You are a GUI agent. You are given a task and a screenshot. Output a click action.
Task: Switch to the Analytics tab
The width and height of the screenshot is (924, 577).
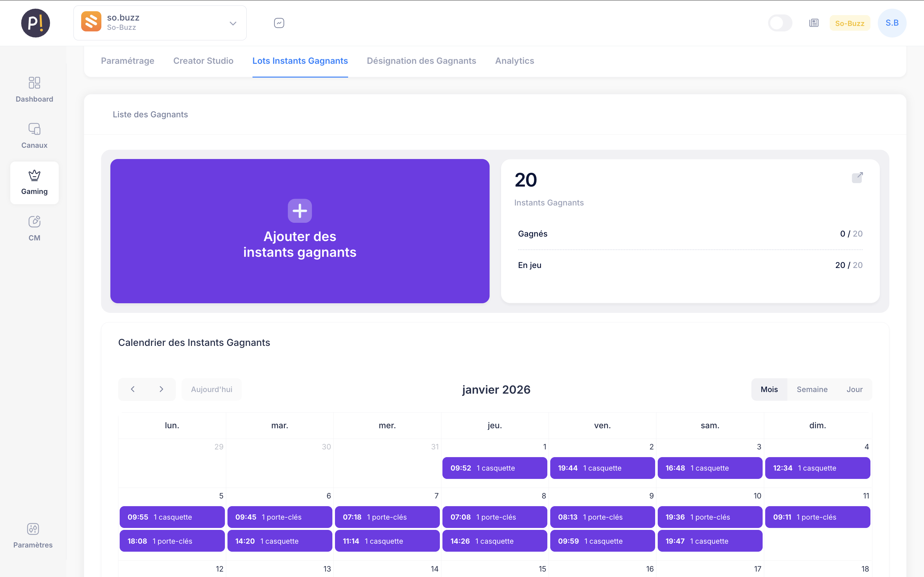click(x=514, y=61)
